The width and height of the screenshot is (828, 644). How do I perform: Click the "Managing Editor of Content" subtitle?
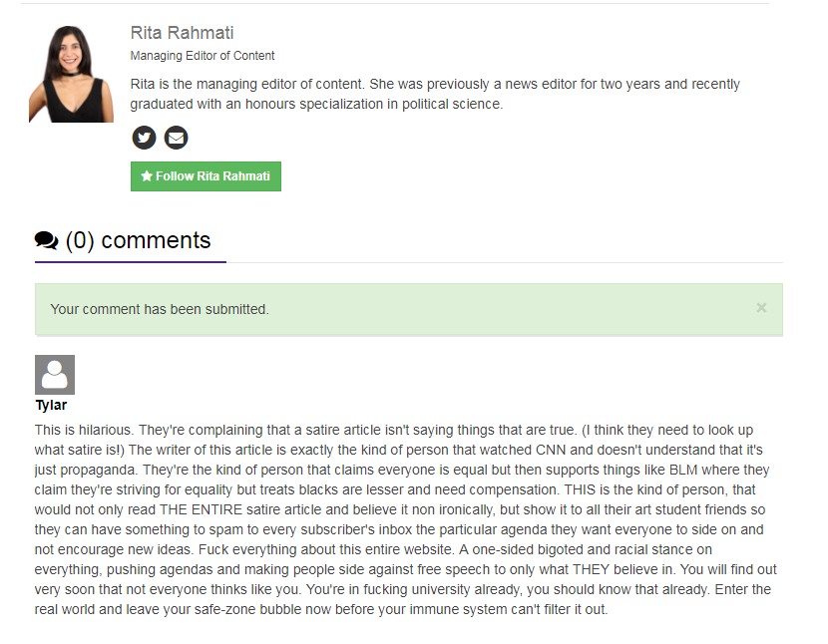[203, 56]
